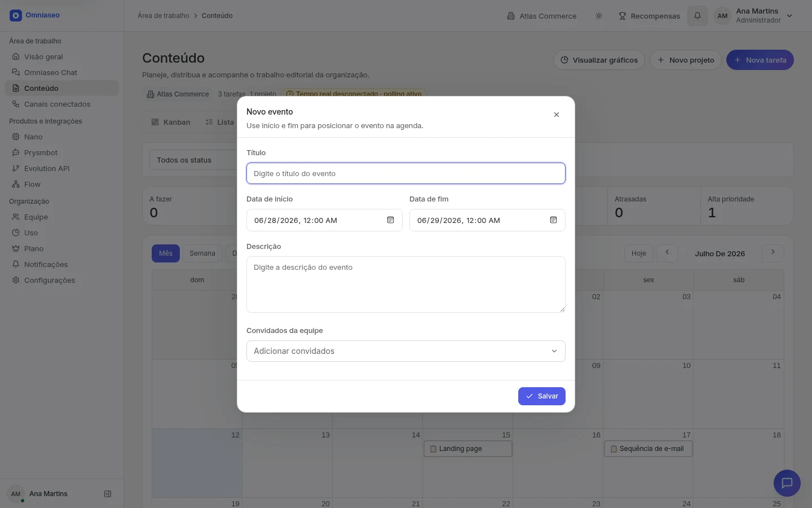Open Evolution API in the sidebar
This screenshot has height=508, width=812.
pos(61,168)
